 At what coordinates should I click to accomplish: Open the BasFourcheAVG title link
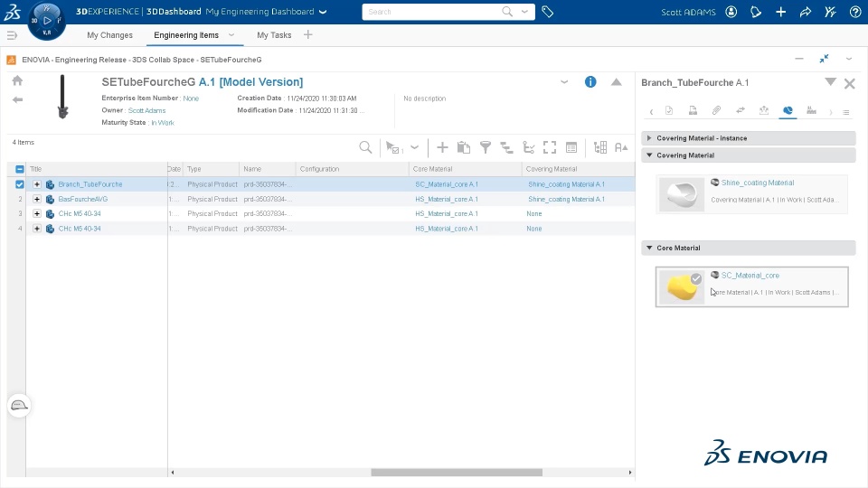tap(83, 199)
